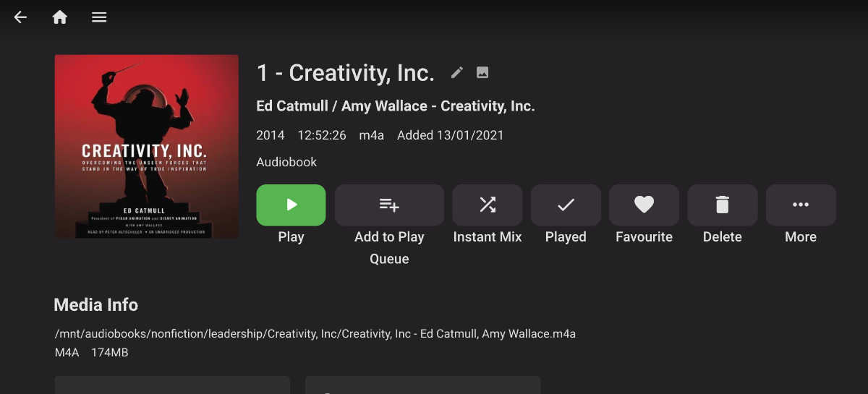Click the m4a file path text
Screen dimensions: 868x394
pos(315,334)
